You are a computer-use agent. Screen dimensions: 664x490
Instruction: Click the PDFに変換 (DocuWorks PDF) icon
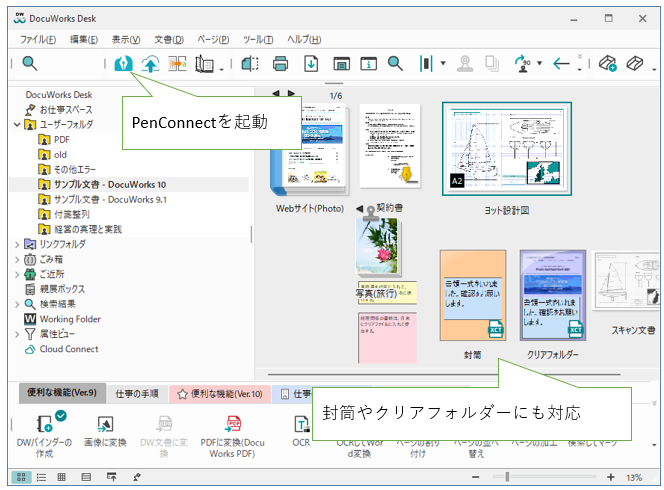point(233,423)
